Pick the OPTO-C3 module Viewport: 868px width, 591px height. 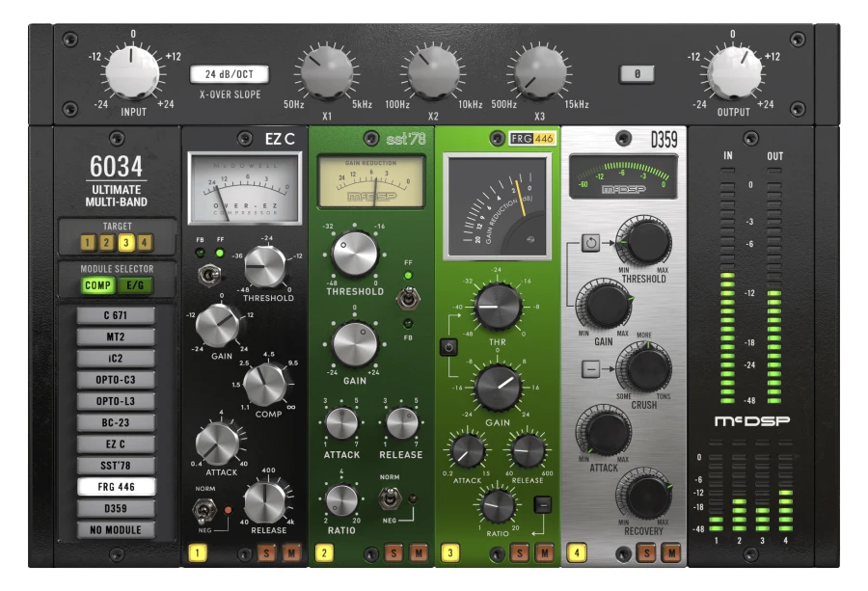tap(116, 380)
